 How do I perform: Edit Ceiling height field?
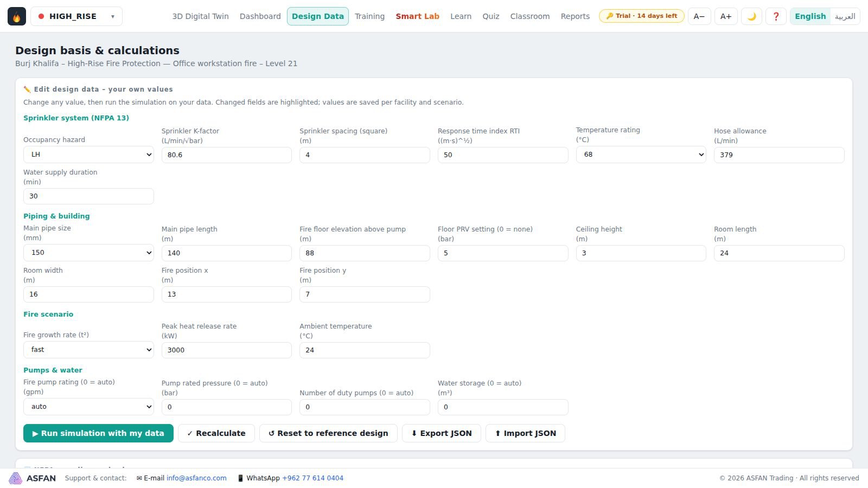click(641, 253)
